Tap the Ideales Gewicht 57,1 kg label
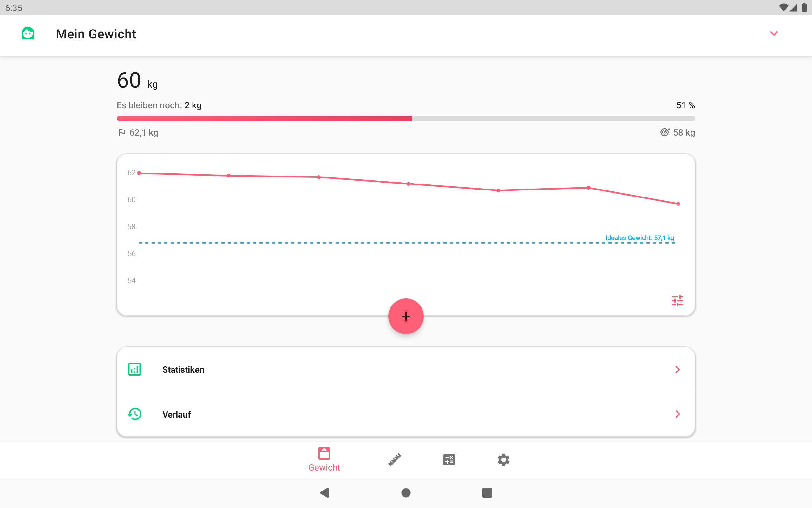Image resolution: width=812 pixels, height=508 pixels. click(x=639, y=238)
